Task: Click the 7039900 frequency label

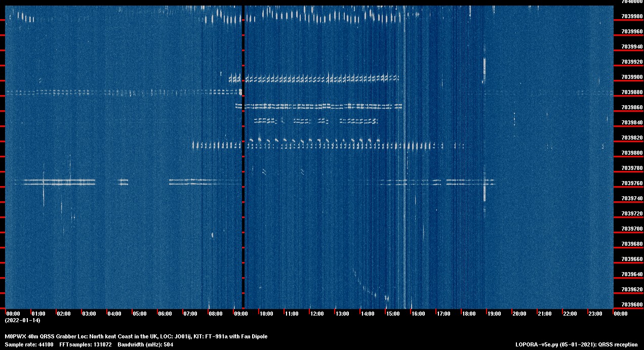Action: click(632, 77)
